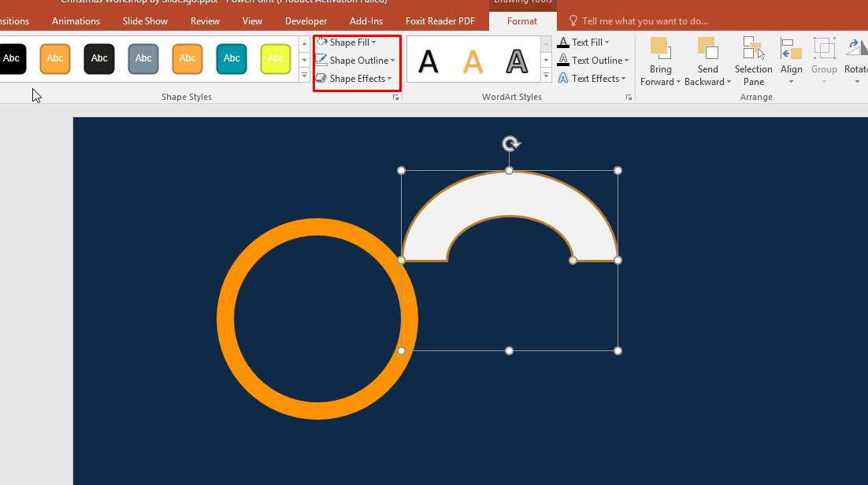Switch to the Developer tab

(306, 21)
